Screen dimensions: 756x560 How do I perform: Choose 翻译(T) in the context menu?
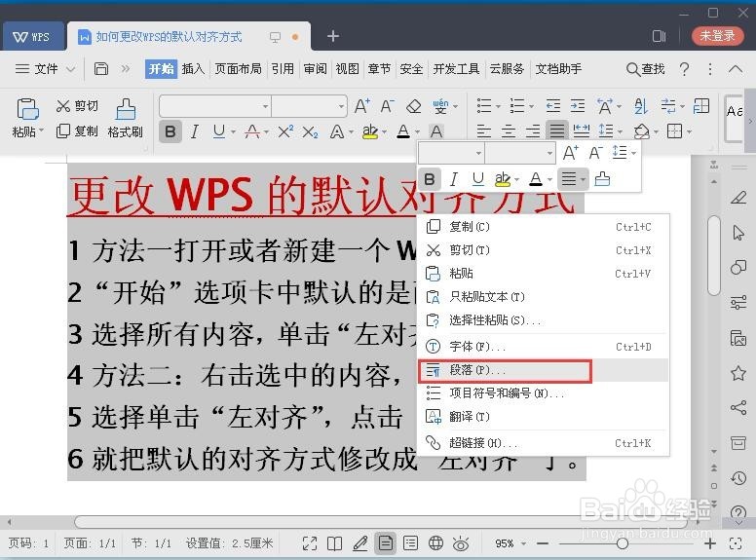click(543, 417)
